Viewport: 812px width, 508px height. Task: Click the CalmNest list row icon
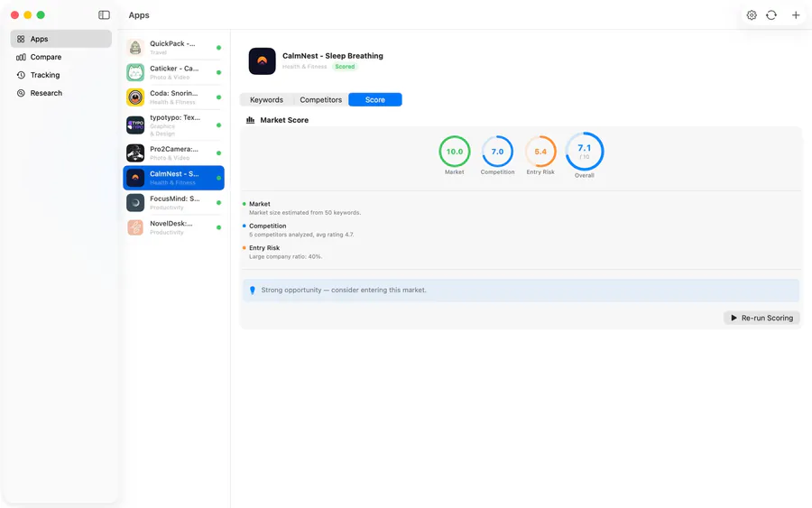click(135, 178)
